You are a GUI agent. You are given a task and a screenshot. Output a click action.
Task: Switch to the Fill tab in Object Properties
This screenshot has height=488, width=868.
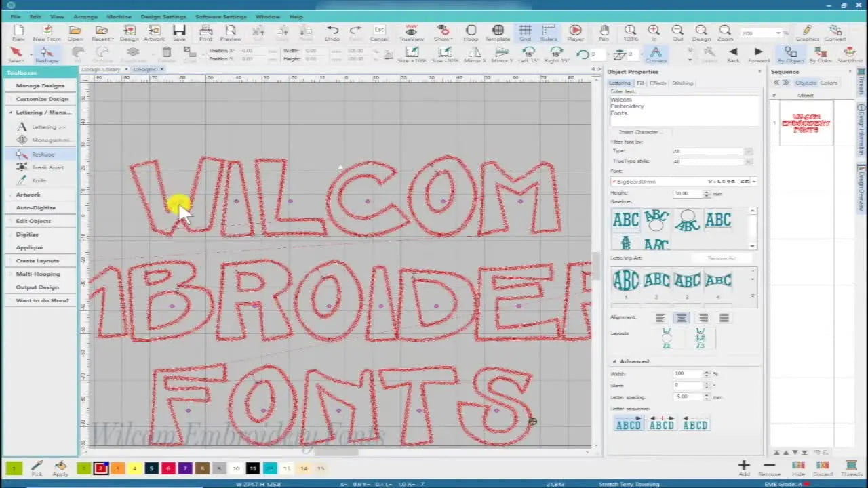[x=639, y=83]
